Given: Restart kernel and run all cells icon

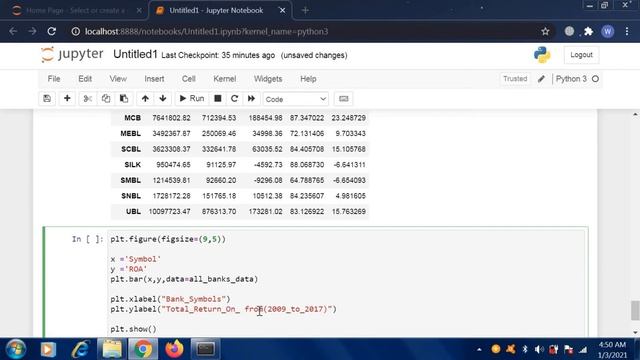Looking at the screenshot, I should [x=251, y=99].
